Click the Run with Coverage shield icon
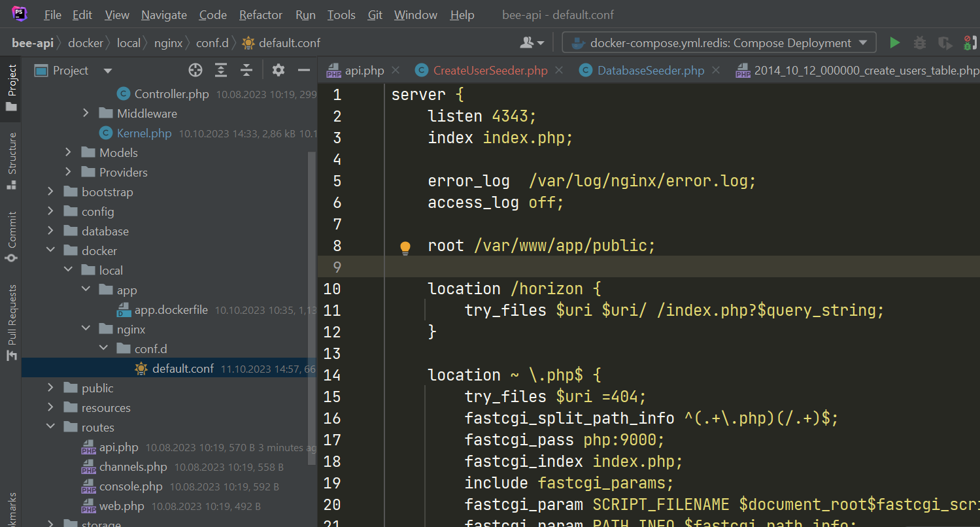Screen dimensions: 980x527 (x=944, y=42)
